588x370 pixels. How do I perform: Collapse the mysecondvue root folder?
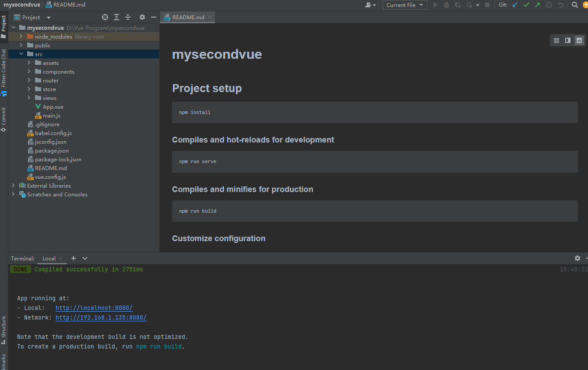(13, 28)
